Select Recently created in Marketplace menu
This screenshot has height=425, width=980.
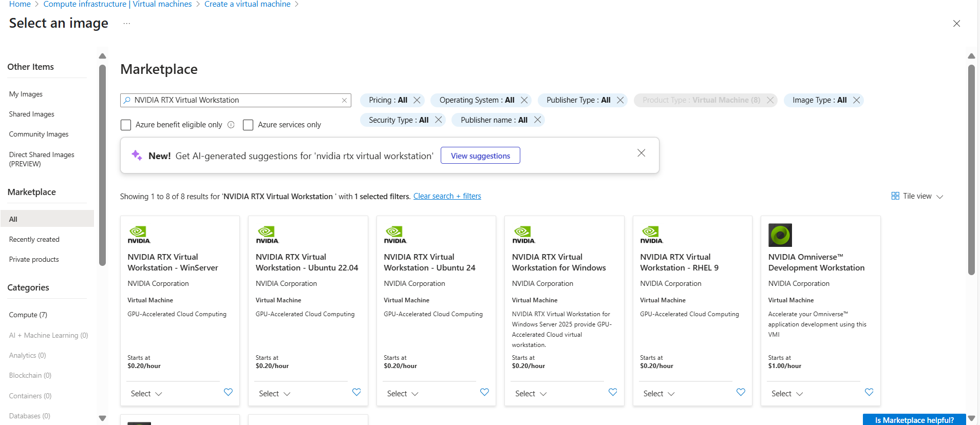(x=34, y=239)
